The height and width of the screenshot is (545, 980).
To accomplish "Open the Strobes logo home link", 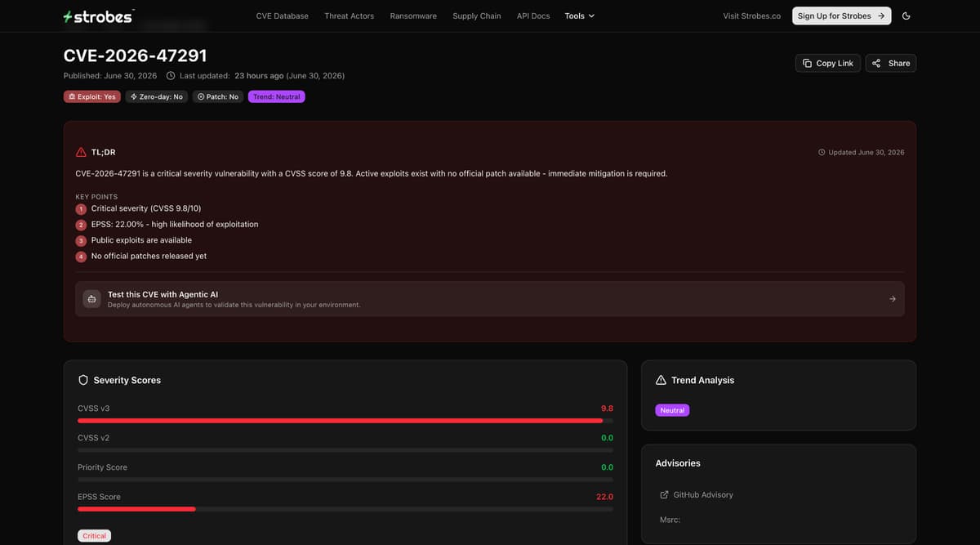I will [99, 16].
